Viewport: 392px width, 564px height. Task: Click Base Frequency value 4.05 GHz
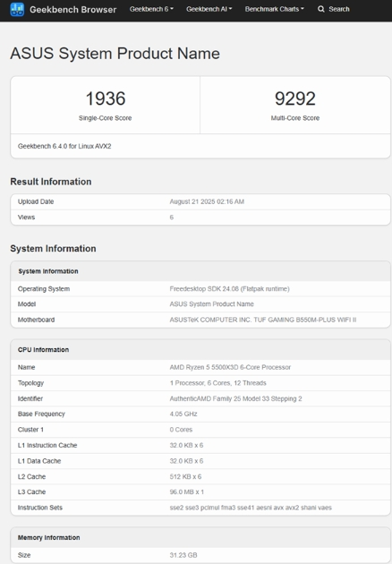point(183,414)
